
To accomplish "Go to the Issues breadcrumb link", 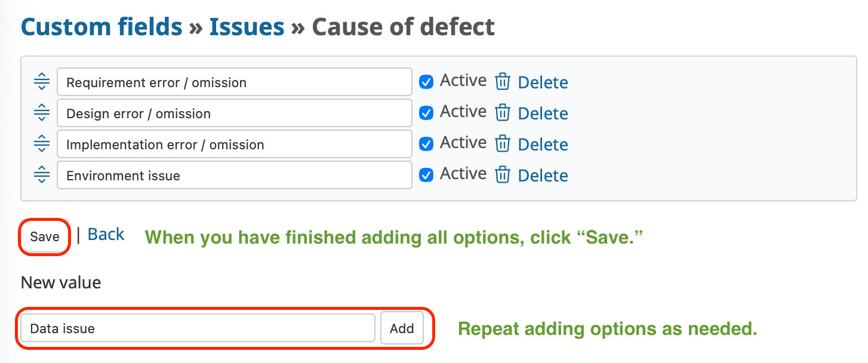I will pos(247,27).
